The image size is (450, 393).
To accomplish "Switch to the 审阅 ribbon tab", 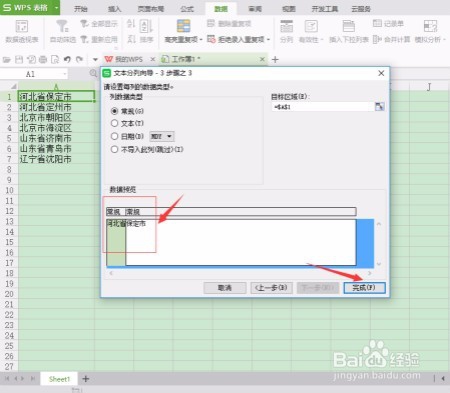I will [255, 9].
